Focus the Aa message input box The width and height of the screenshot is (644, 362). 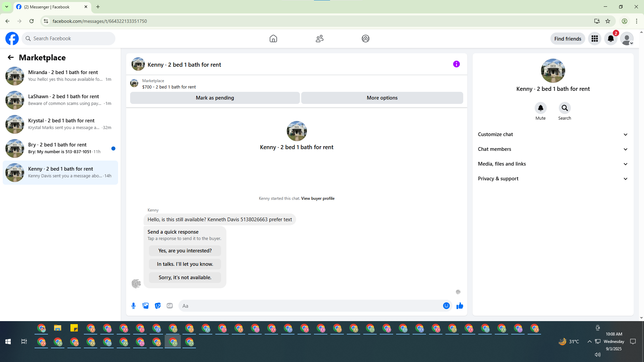tap(311, 306)
